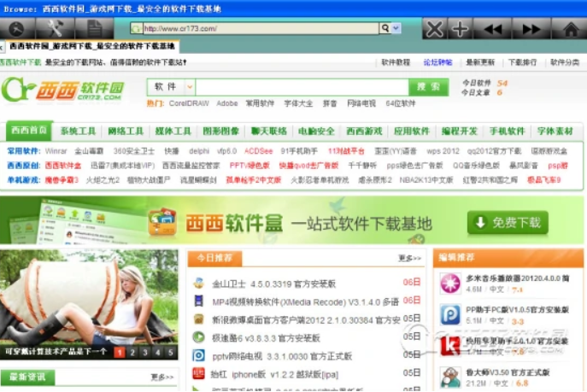587x392 pixels.
Task: Go forward with the fast-forward arrows button
Action: 531,29
